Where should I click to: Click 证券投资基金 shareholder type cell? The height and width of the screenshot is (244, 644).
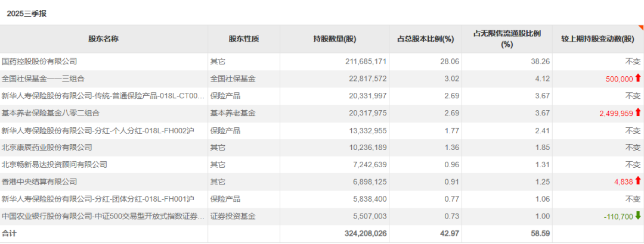click(233, 216)
